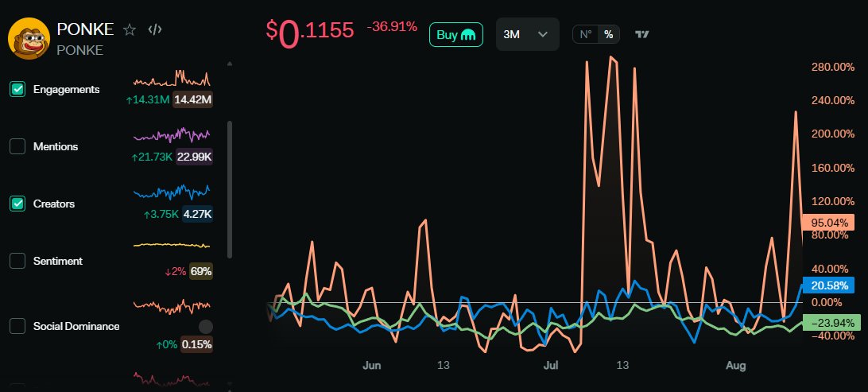Click the Sentiment sparkline thumbnail
Screen dimensions: 868x392
pos(172,245)
